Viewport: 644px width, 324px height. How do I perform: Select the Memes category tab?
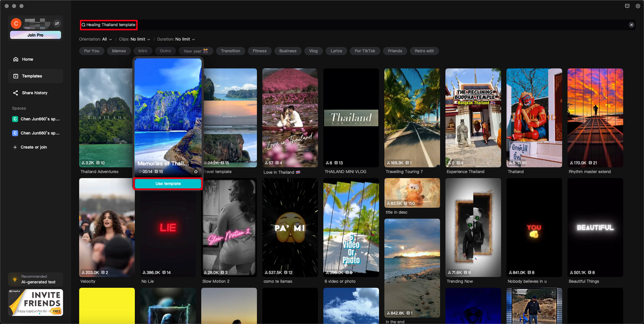(x=119, y=51)
